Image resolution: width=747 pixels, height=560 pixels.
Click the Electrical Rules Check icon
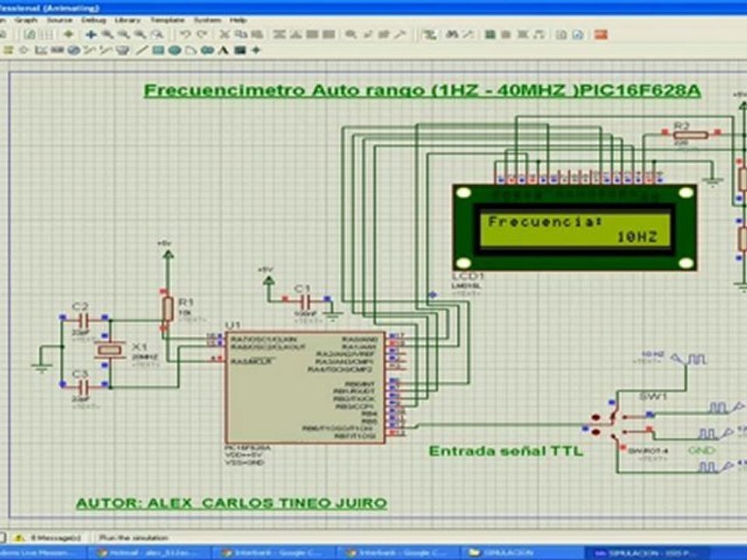pyautogui.click(x=578, y=35)
